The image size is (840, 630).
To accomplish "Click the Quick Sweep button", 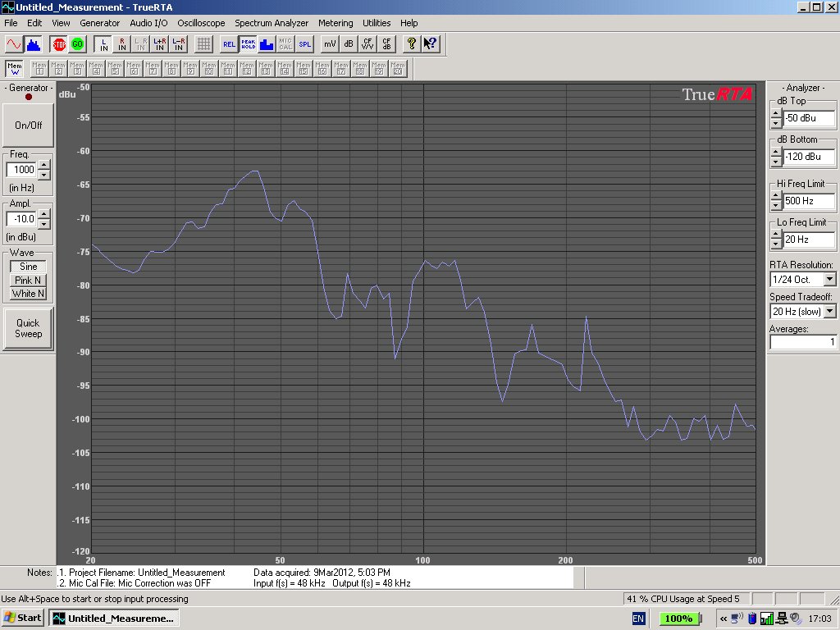I will (x=29, y=328).
